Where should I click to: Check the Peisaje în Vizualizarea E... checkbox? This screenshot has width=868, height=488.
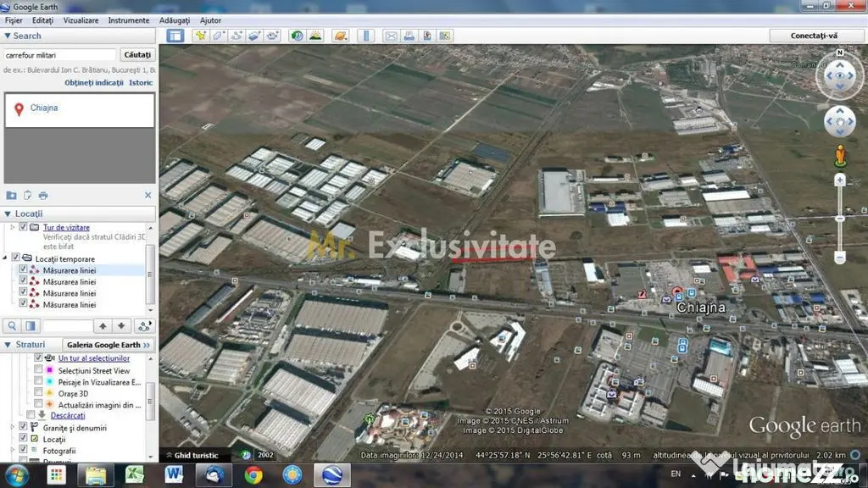(x=38, y=381)
